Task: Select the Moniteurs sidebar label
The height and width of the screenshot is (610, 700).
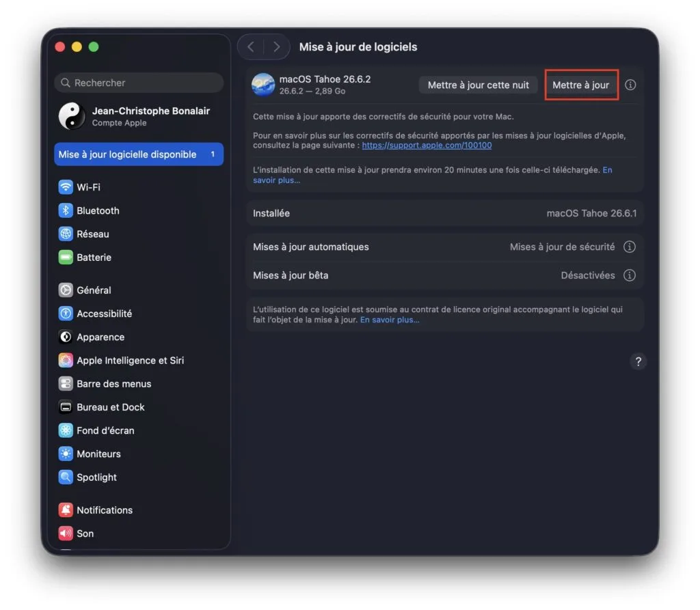Action: click(98, 454)
